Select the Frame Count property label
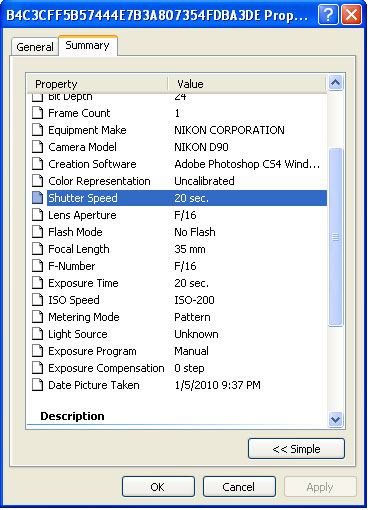Viewport: 370px width, 510px height. [x=79, y=113]
